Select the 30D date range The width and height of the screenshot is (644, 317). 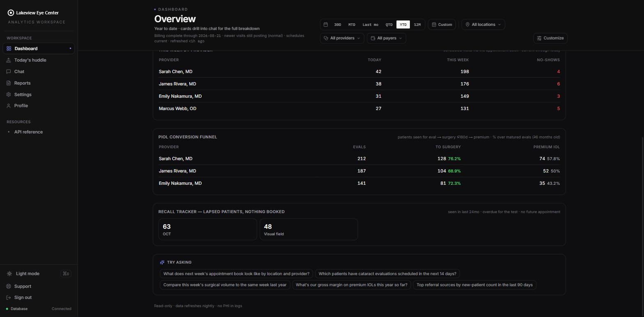(338, 25)
